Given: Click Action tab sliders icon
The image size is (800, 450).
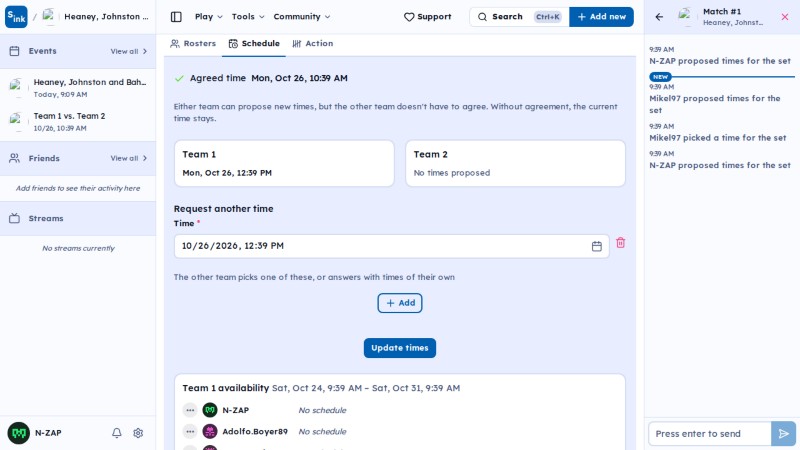Looking at the screenshot, I should pos(297,44).
